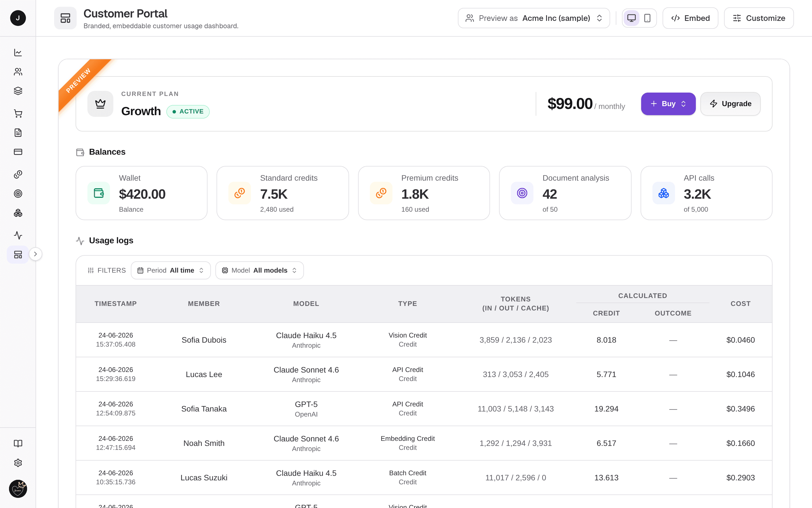Viewport: 812px width, 508px height.
Task: Click the user avatar at sidebar bottom
Action: pyautogui.click(x=18, y=489)
